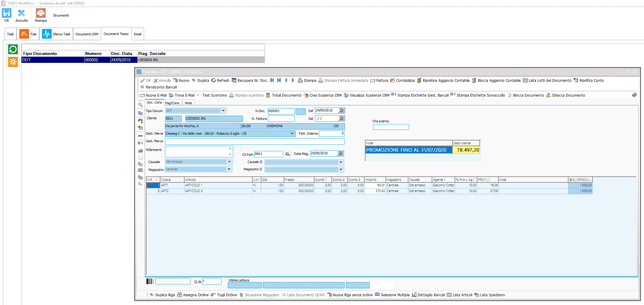Click Duplica Riga button

click(162, 295)
